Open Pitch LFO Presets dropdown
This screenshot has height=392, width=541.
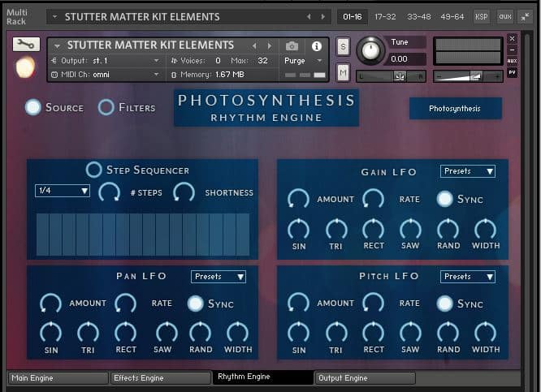[468, 277]
